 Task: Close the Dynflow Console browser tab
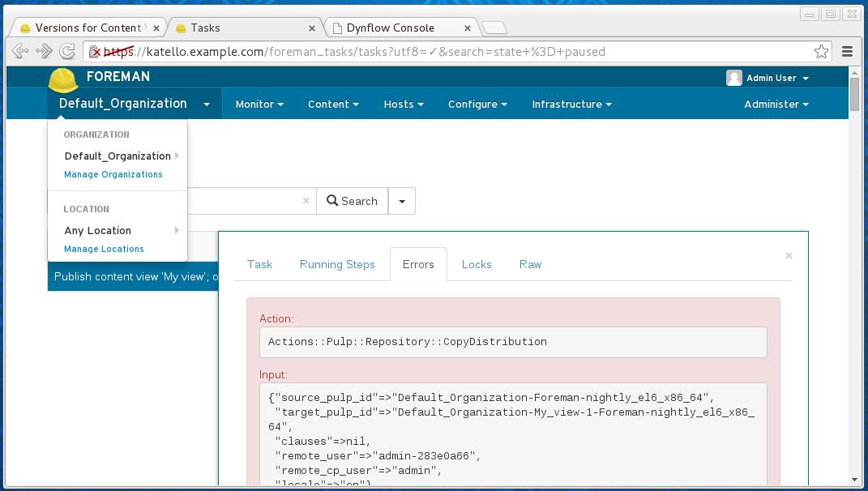468,28
